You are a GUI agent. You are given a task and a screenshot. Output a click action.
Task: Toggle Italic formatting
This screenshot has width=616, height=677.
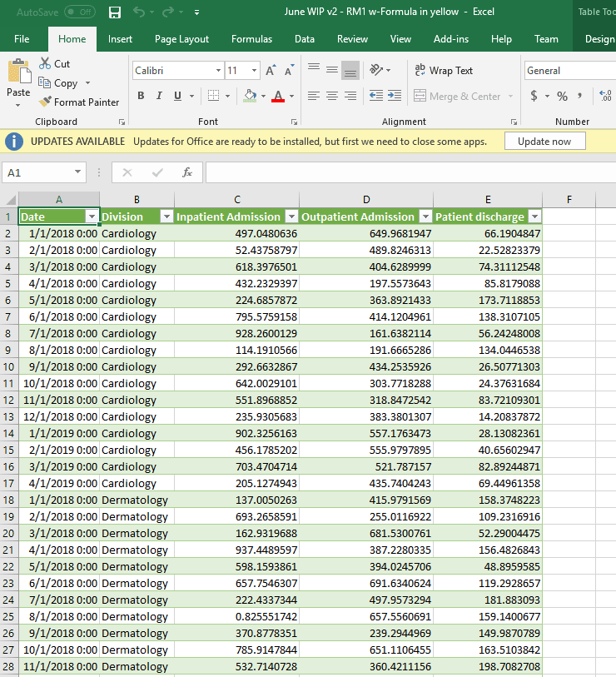tap(159, 96)
